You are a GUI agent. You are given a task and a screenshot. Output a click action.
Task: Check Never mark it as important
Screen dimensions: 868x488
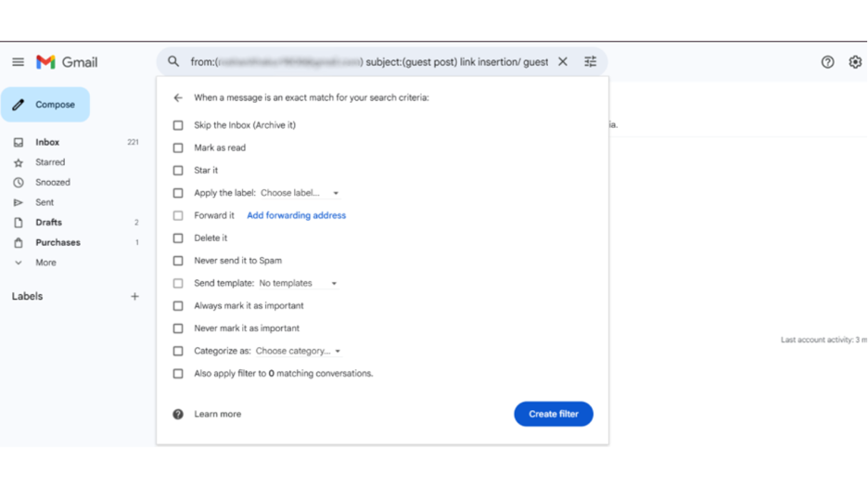(178, 328)
